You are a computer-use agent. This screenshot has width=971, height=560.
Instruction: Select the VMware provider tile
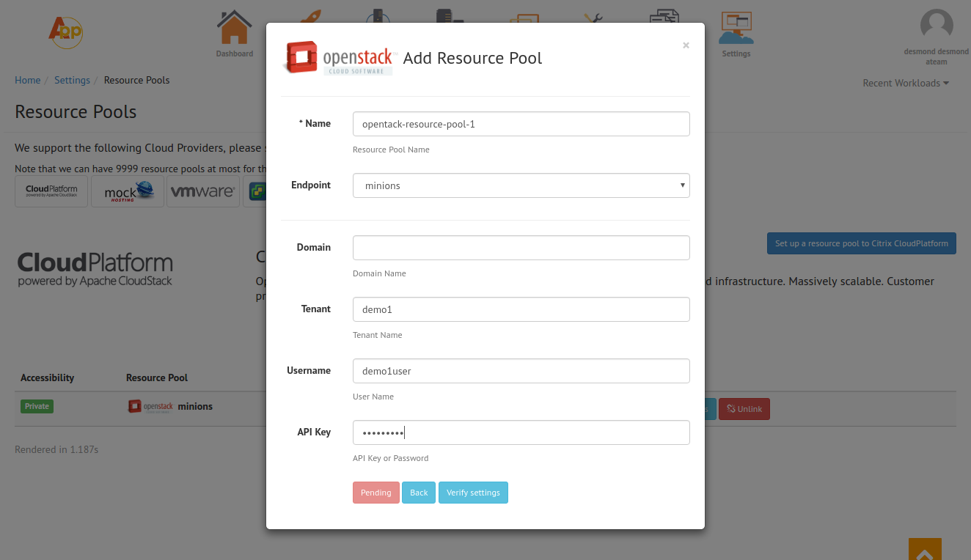pos(203,191)
